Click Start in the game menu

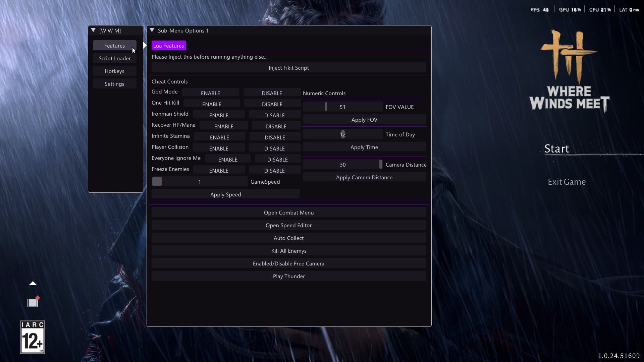pos(557,148)
